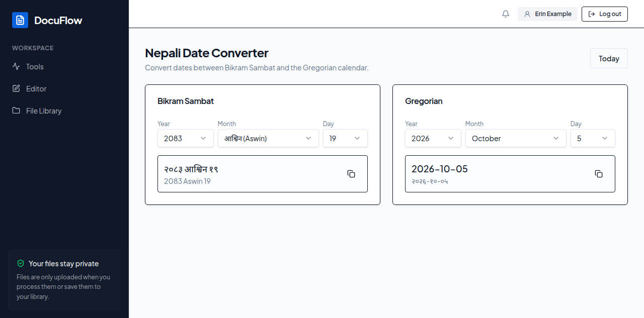Click the text 2083 Aswin 19
This screenshot has height=318, width=644.
187,181
